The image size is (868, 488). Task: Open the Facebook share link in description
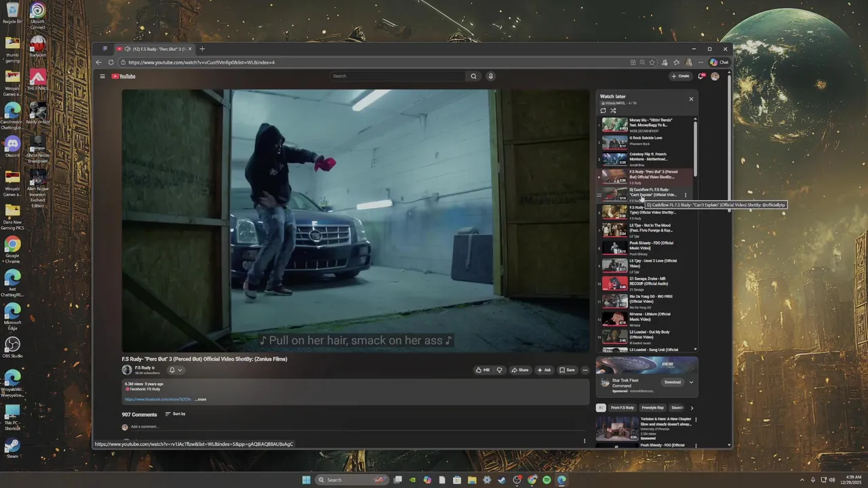click(x=158, y=399)
